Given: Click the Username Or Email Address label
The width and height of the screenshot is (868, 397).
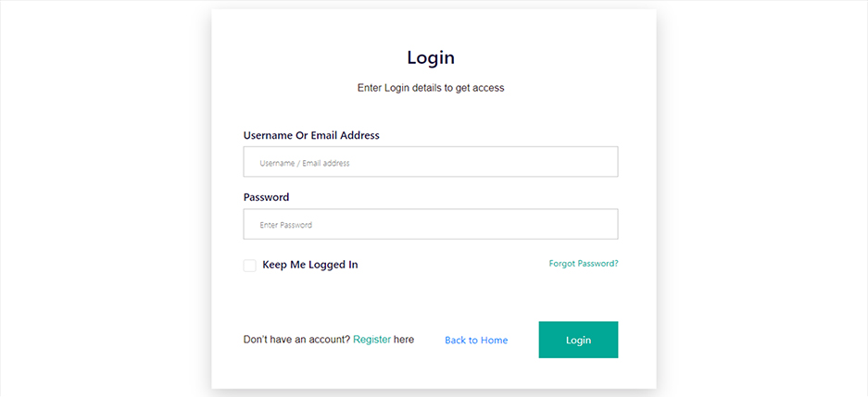Looking at the screenshot, I should point(311,135).
